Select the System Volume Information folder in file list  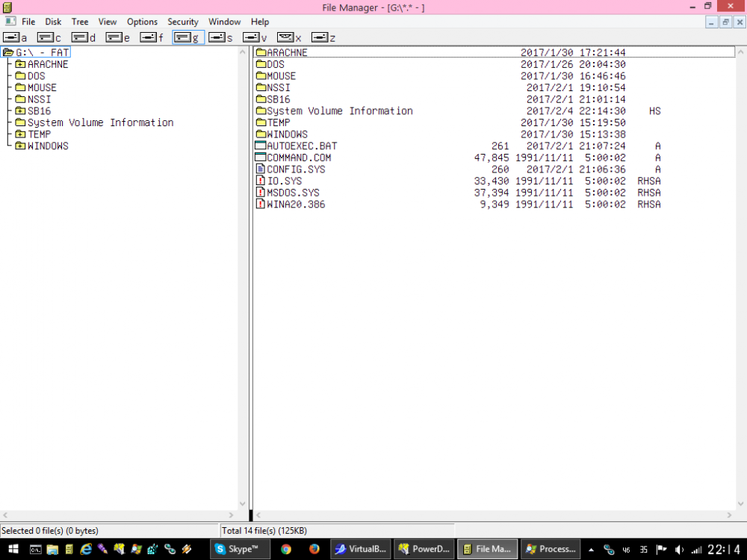coord(339,111)
